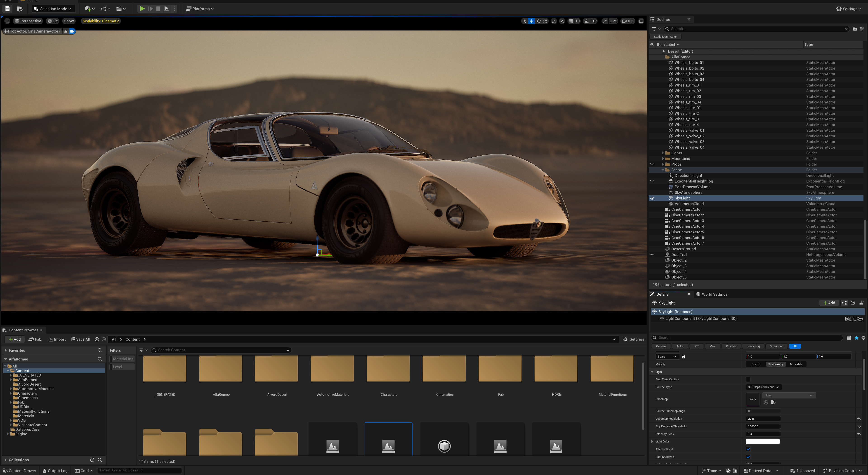Click the viewport layout grid icon
Image resolution: width=868 pixels, height=475 pixels.
coord(641,21)
